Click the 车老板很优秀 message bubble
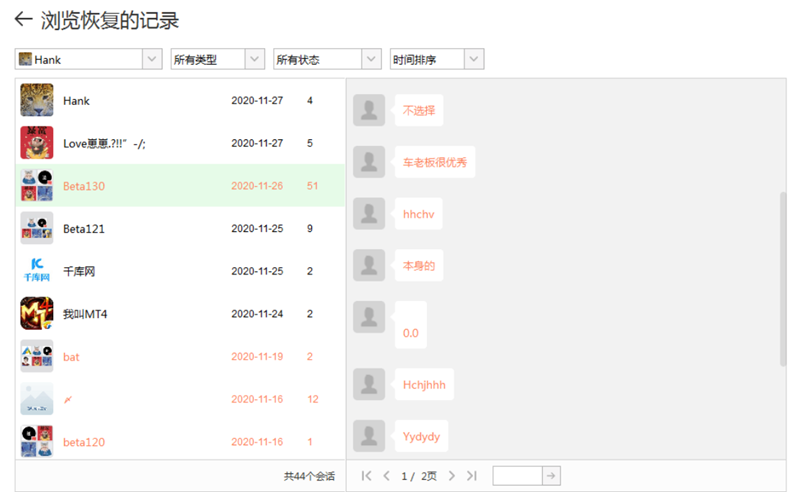Viewport: 800px width, 492px height. click(435, 162)
